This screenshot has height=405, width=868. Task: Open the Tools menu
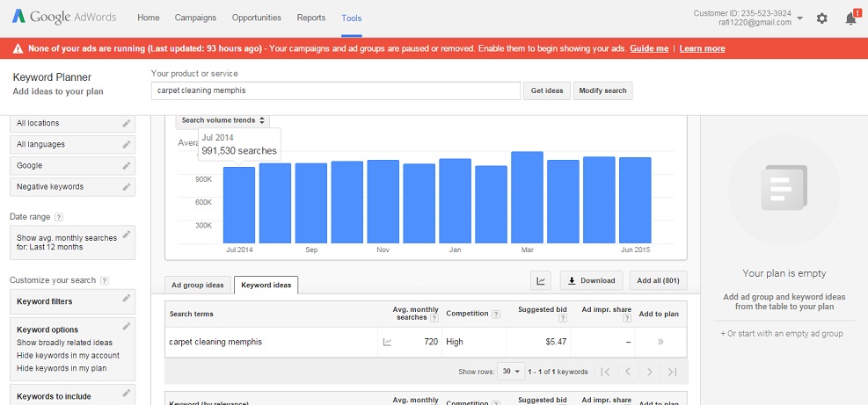352,18
